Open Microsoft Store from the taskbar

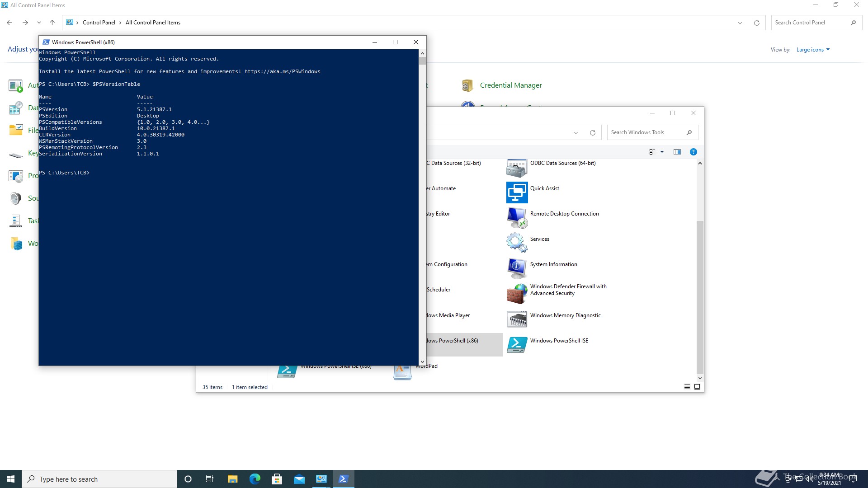(x=277, y=479)
